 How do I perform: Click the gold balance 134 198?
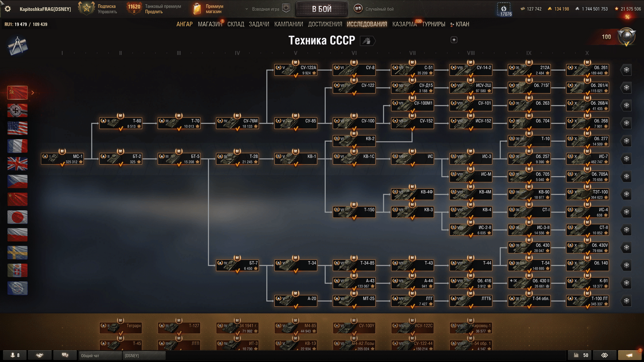pyautogui.click(x=558, y=9)
